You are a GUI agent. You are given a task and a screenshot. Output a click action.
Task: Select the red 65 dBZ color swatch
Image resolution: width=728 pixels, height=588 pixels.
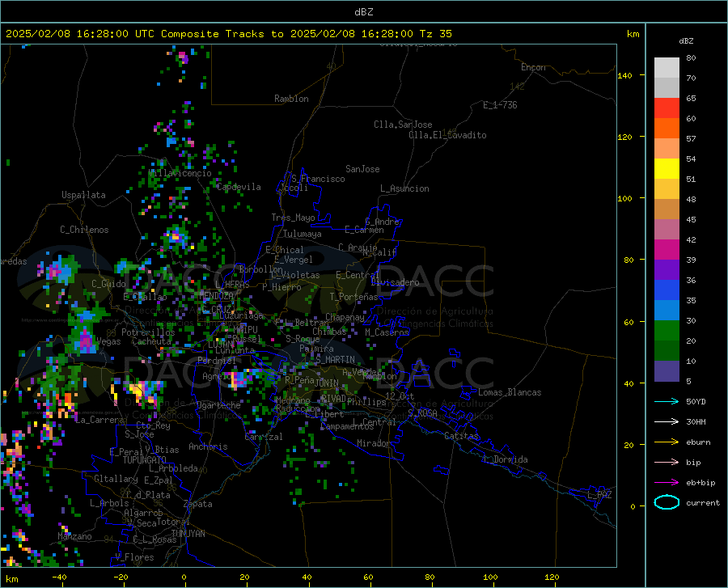667,108
